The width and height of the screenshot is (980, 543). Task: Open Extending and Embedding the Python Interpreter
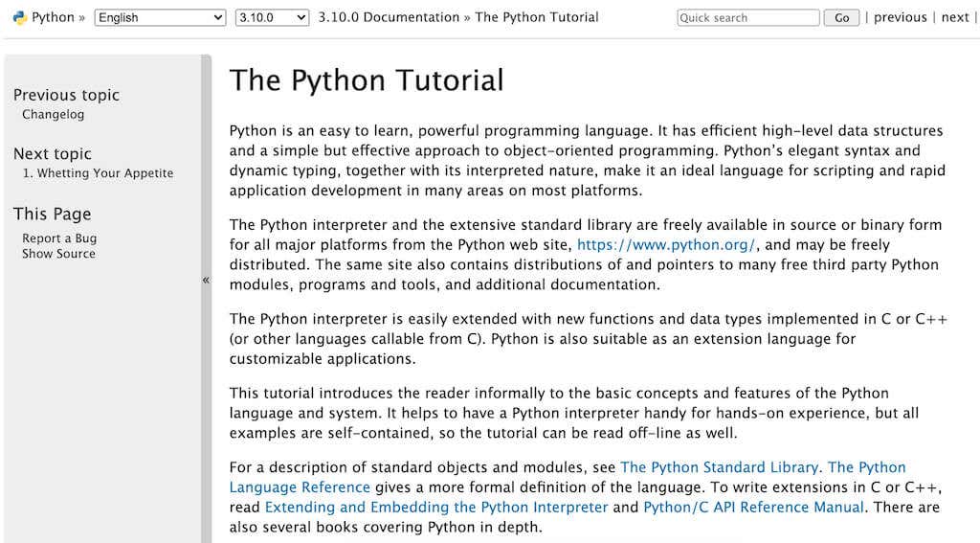tap(435, 508)
